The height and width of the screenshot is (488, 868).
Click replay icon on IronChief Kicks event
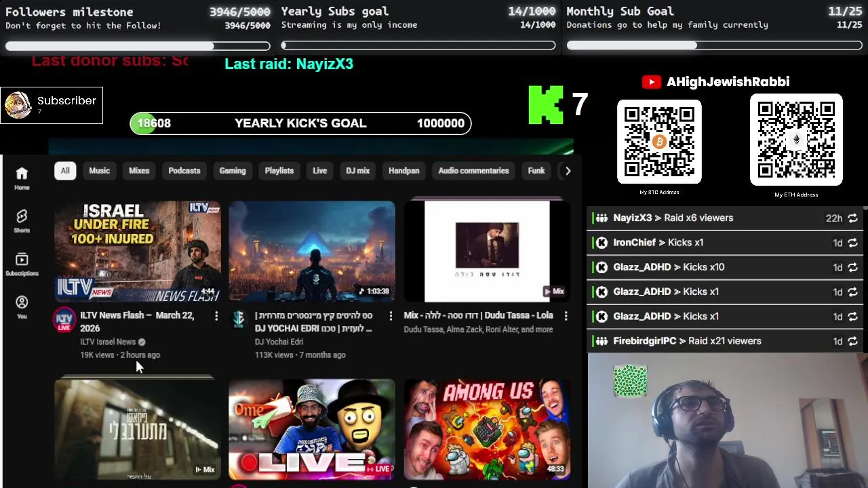tap(852, 243)
